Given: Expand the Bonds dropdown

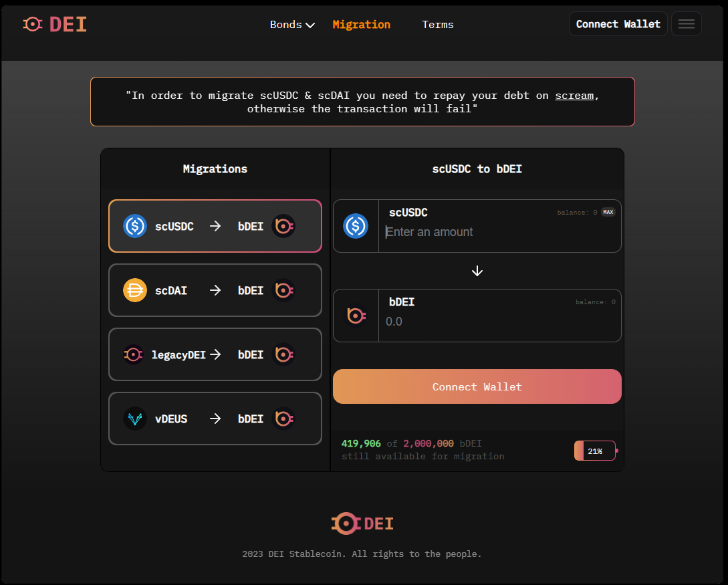Looking at the screenshot, I should [x=293, y=25].
